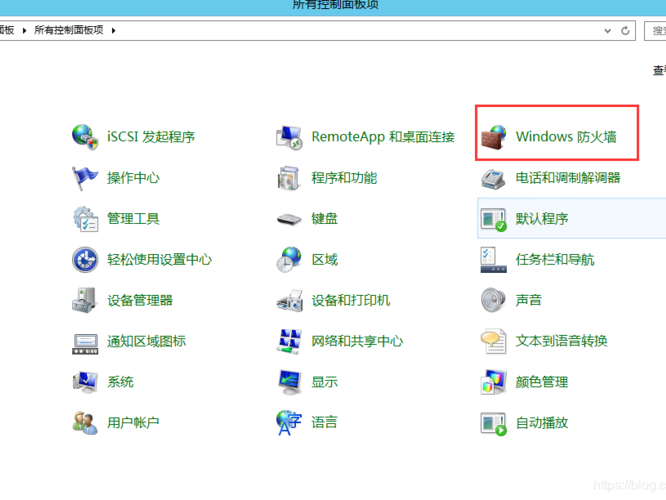Screen dimensions: 666x500
Task: Click the 用户帐户 people icon
Action: click(x=85, y=423)
